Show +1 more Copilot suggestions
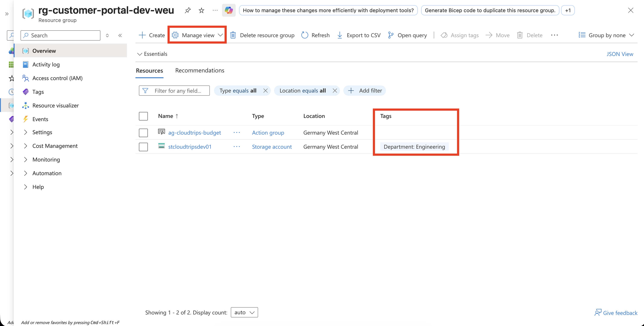Screen dimensions: 644x326 point(568,10)
